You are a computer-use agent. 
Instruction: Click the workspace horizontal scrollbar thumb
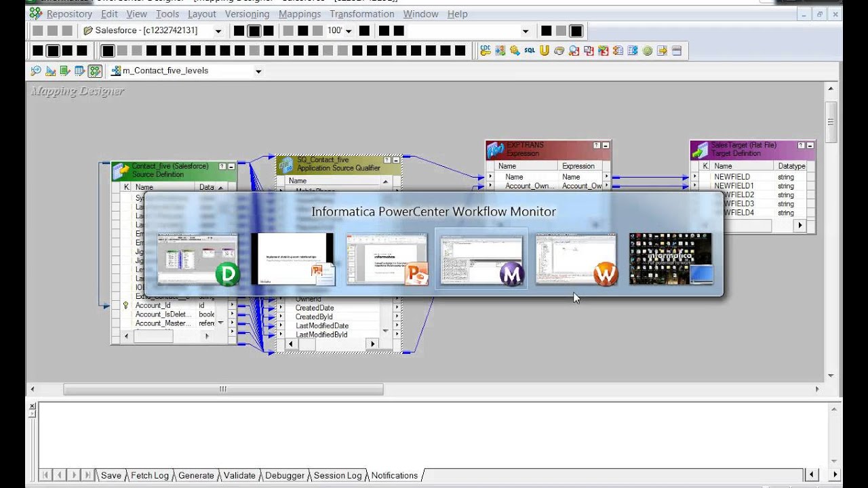pos(223,389)
